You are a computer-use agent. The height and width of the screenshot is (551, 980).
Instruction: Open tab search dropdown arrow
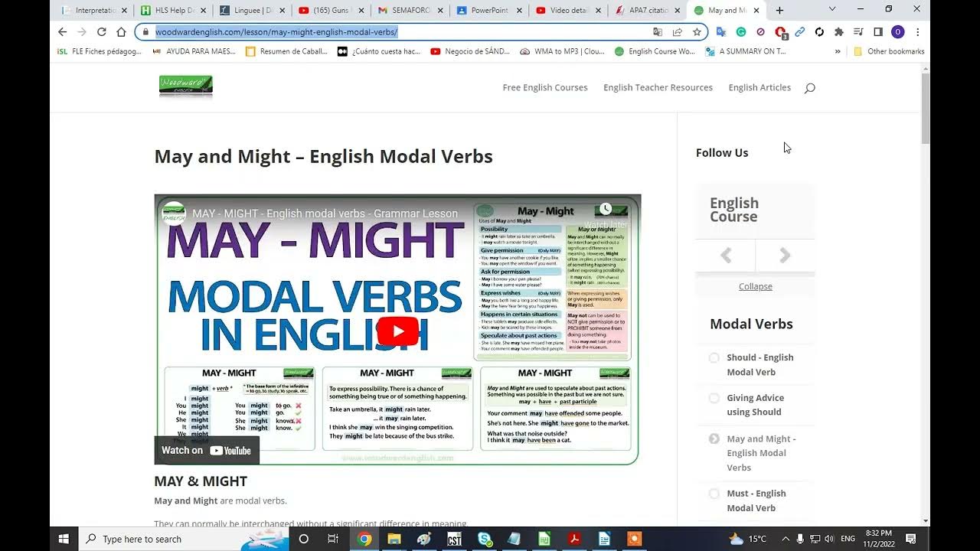(832, 10)
